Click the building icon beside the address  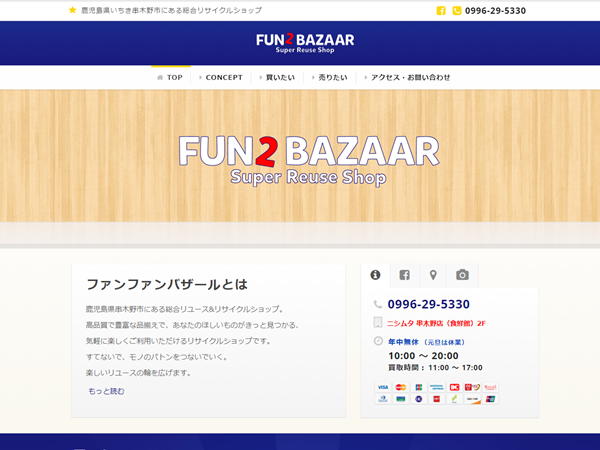(x=378, y=322)
